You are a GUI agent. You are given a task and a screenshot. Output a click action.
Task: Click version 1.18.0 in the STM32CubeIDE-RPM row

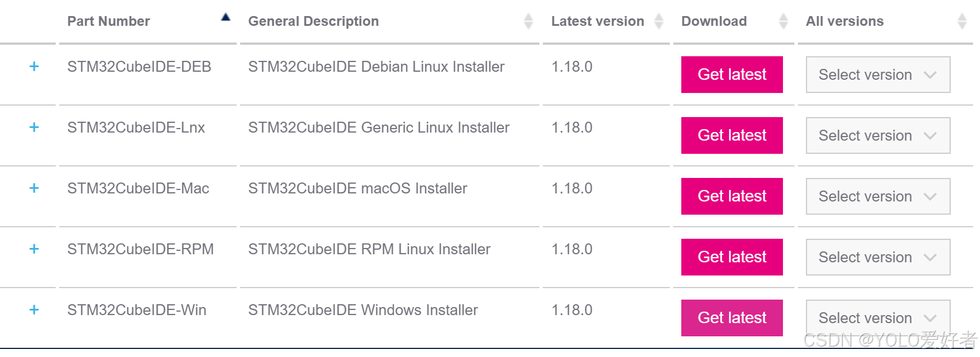point(572,249)
